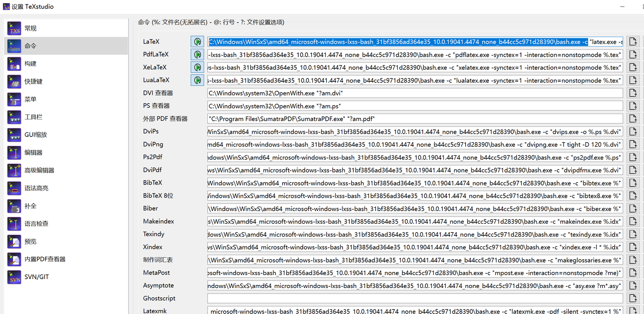644x314 pixels.
Task: Restore default LuaLaTeX command with green button
Action: click(x=197, y=80)
